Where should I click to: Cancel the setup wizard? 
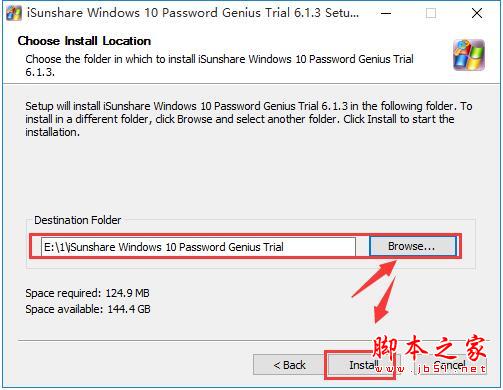click(451, 365)
